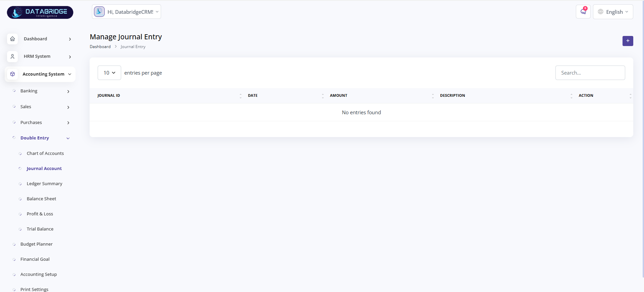Click the JOURNAL ID column header
The image size is (644, 292).
(109, 96)
